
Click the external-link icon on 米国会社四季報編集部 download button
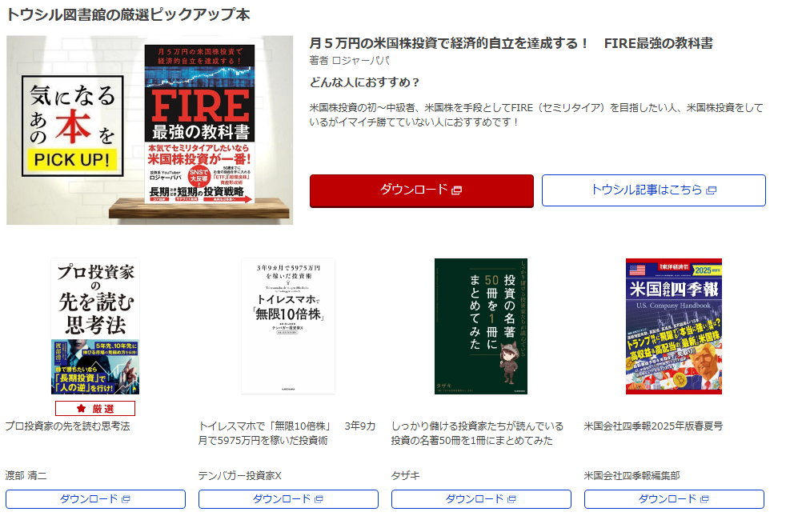click(704, 499)
